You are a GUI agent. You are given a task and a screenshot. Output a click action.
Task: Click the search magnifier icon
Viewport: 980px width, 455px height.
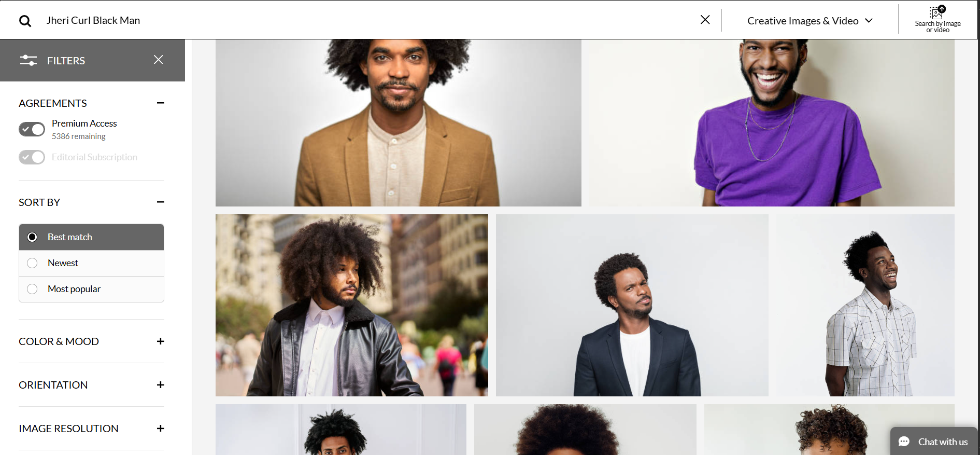(25, 21)
